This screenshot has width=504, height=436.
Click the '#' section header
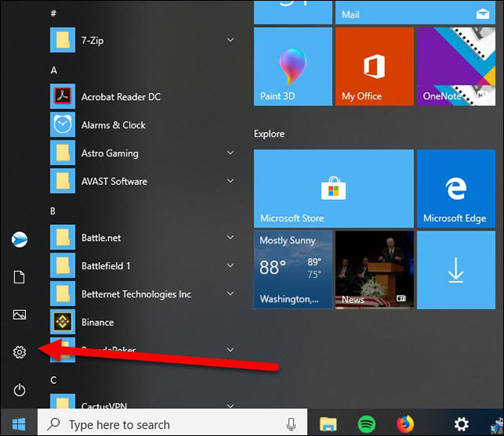point(54,13)
